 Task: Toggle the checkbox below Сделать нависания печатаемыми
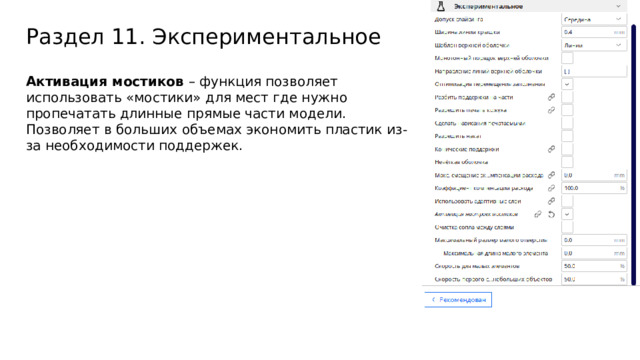pyautogui.click(x=567, y=136)
